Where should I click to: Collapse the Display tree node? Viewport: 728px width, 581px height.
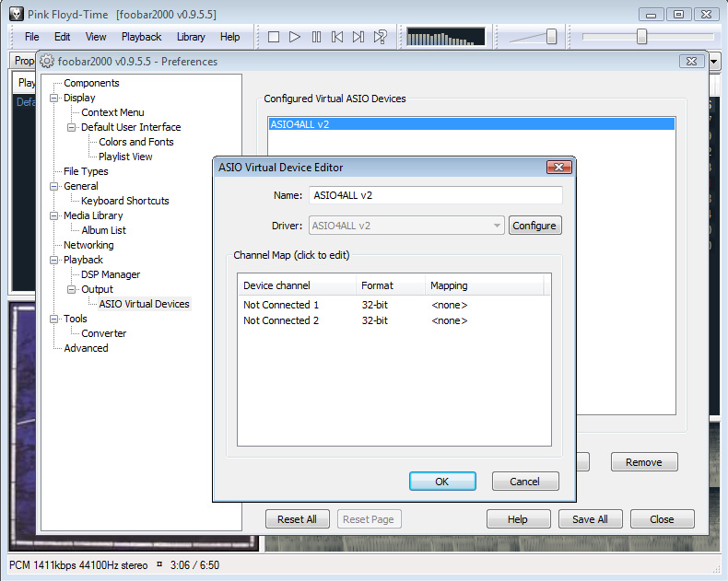pyautogui.click(x=53, y=98)
